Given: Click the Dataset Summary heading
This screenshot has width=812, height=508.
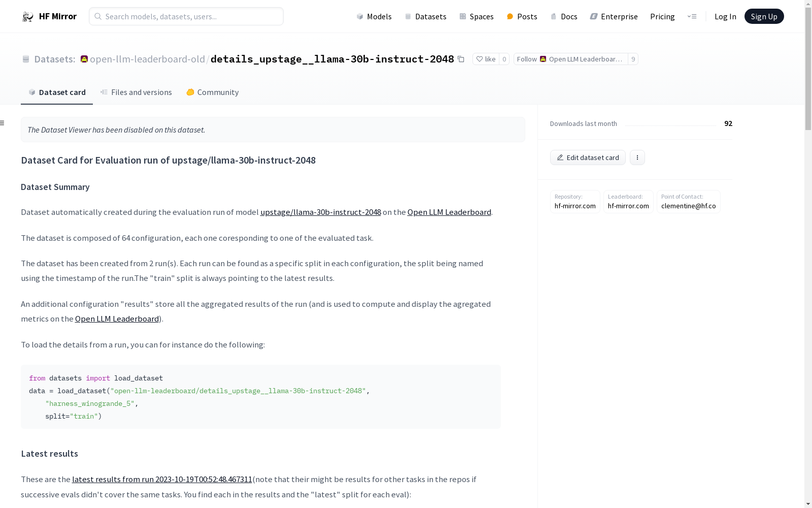Looking at the screenshot, I should tap(55, 187).
